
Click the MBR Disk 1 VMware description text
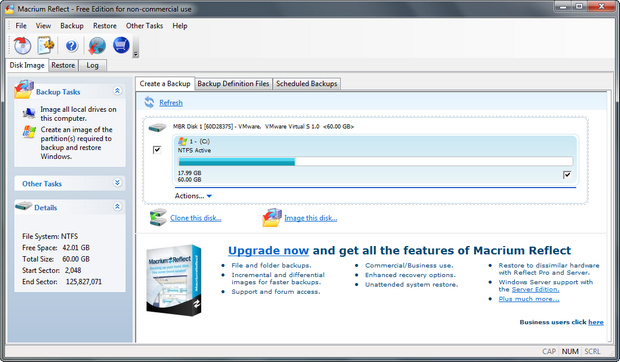(x=263, y=126)
